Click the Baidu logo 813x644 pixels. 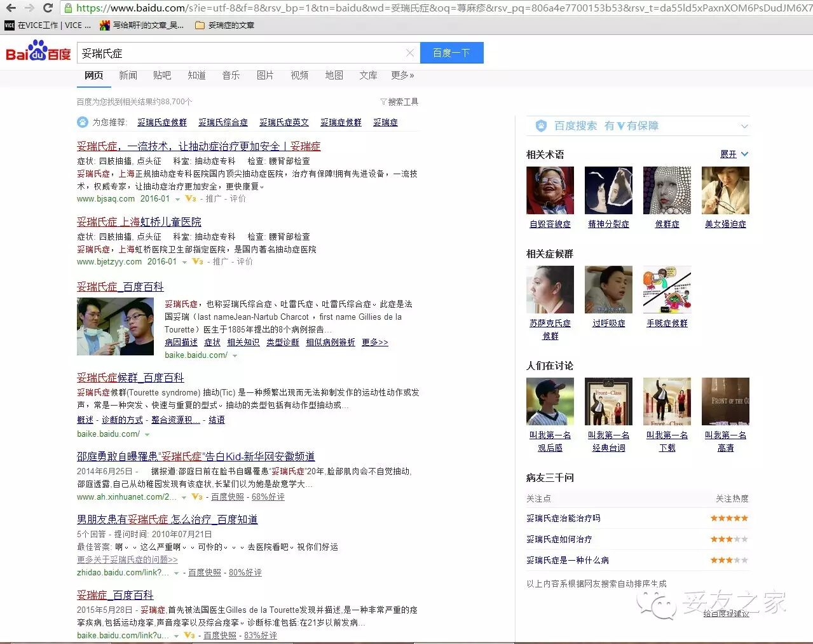pyautogui.click(x=38, y=51)
